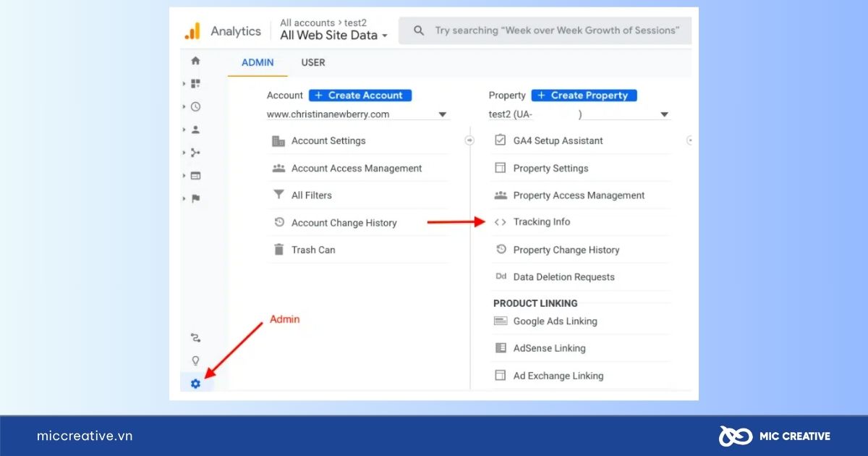Click the AdSense Linking icon
The image size is (868, 456).
click(501, 348)
